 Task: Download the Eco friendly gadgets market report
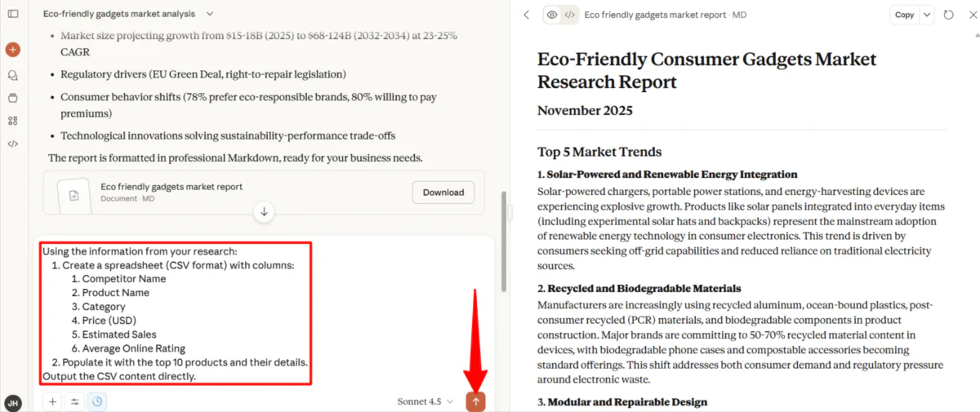click(443, 193)
